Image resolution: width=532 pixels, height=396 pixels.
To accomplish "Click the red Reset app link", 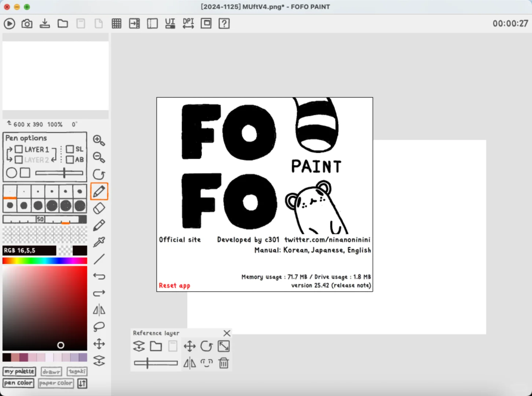I will (x=175, y=286).
